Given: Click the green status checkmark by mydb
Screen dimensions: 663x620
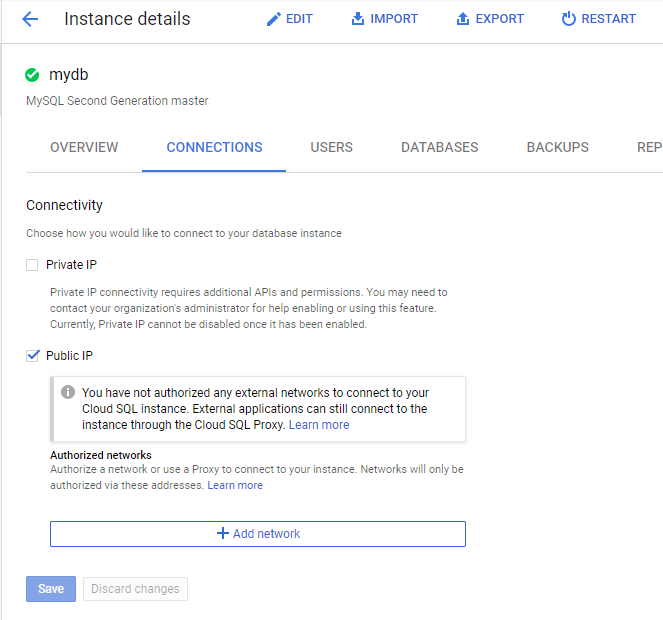Looking at the screenshot, I should tap(33, 75).
